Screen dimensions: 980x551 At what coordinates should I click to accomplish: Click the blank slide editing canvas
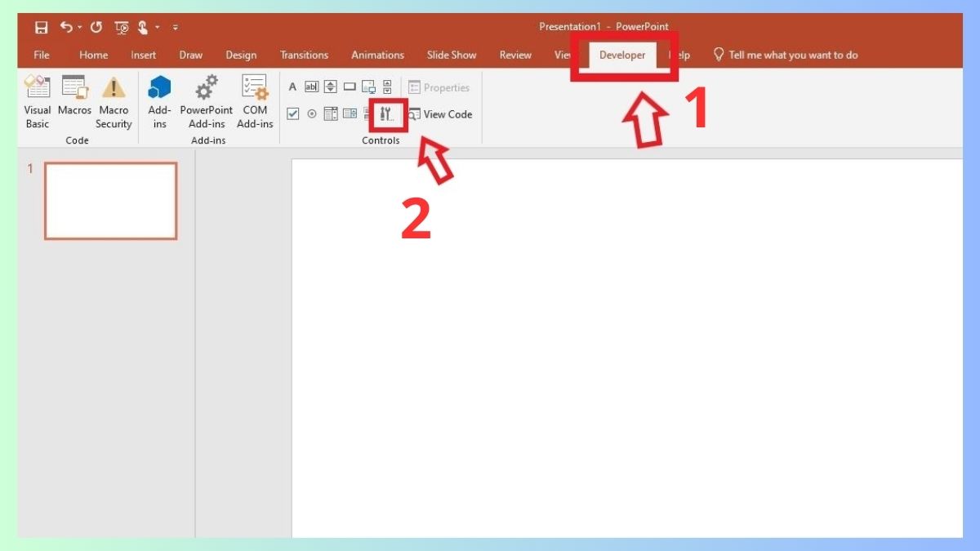[x=627, y=349]
